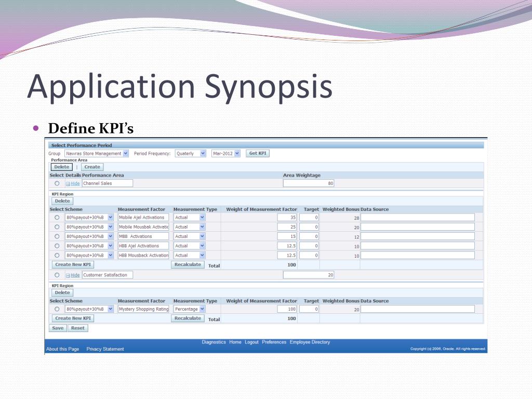Click the MBB Activations measurement factor field
Viewport: 532px width, 399px height.
[143, 236]
